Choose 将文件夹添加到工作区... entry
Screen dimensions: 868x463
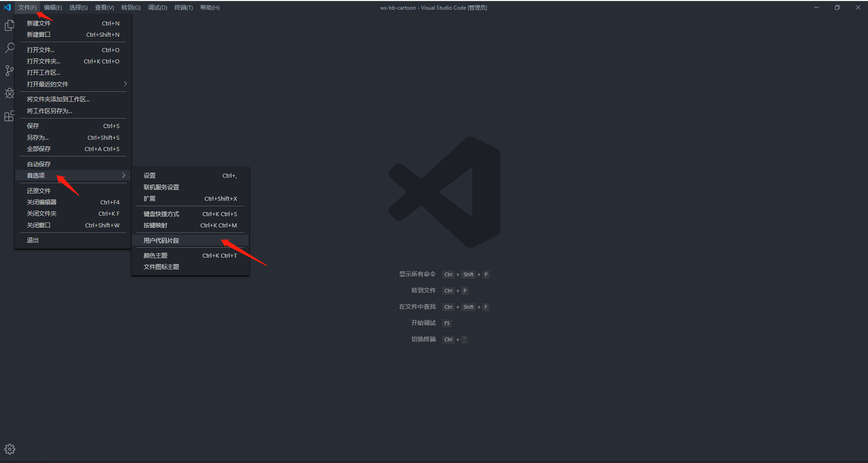pyautogui.click(x=73, y=99)
